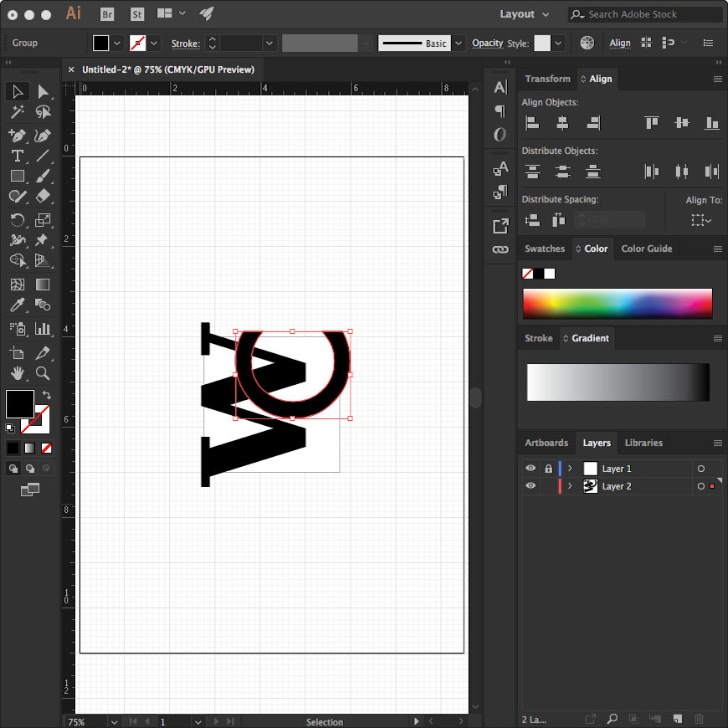This screenshot has width=728, height=728.
Task: Select the Eyedropper tool
Action: click(x=17, y=306)
